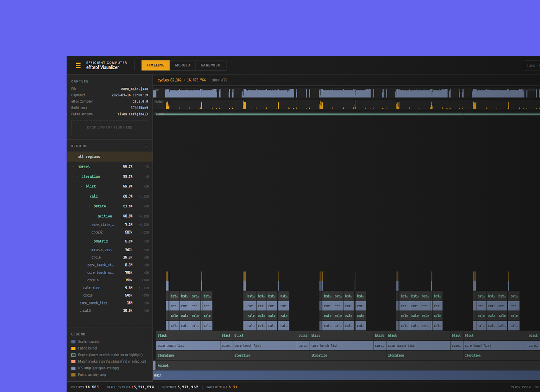Click the captured date 2026-07-16 19:00:19
Screen dimensions: 540x392
pos(130,95)
